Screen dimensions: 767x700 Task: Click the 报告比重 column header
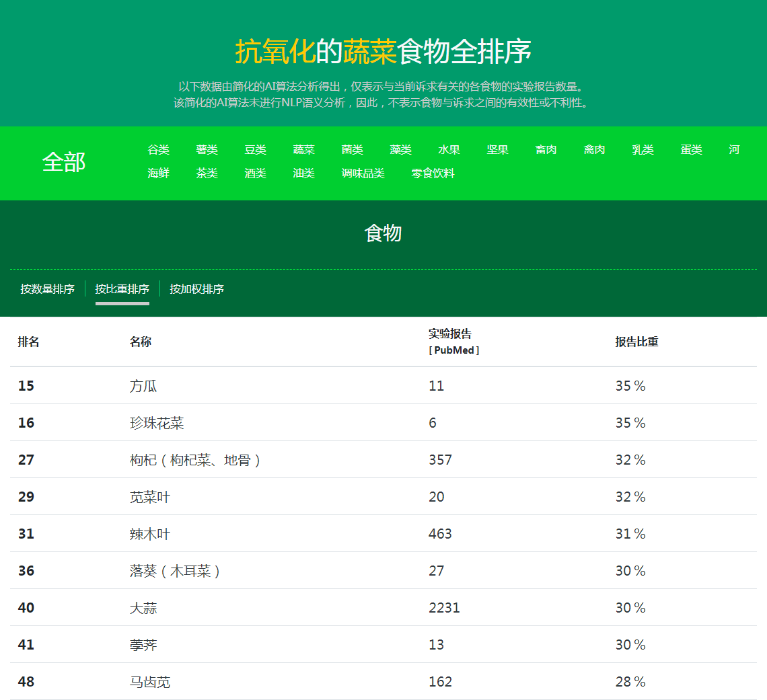[x=636, y=342]
